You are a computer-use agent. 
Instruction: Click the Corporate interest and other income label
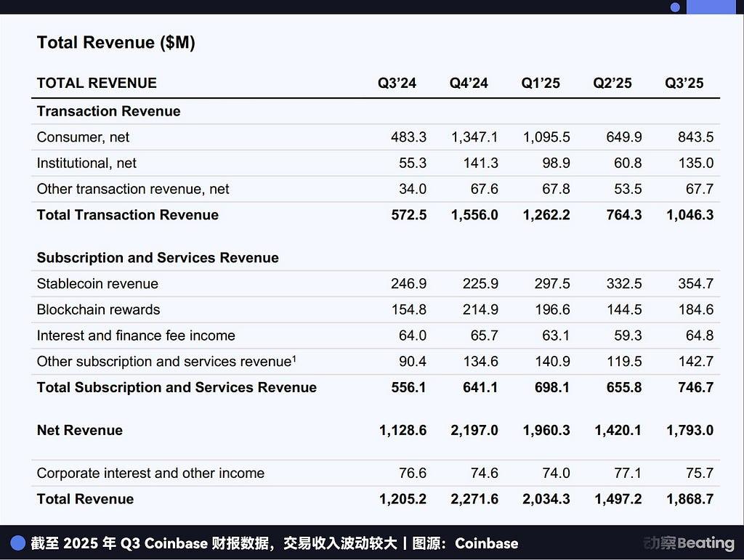tap(150, 474)
